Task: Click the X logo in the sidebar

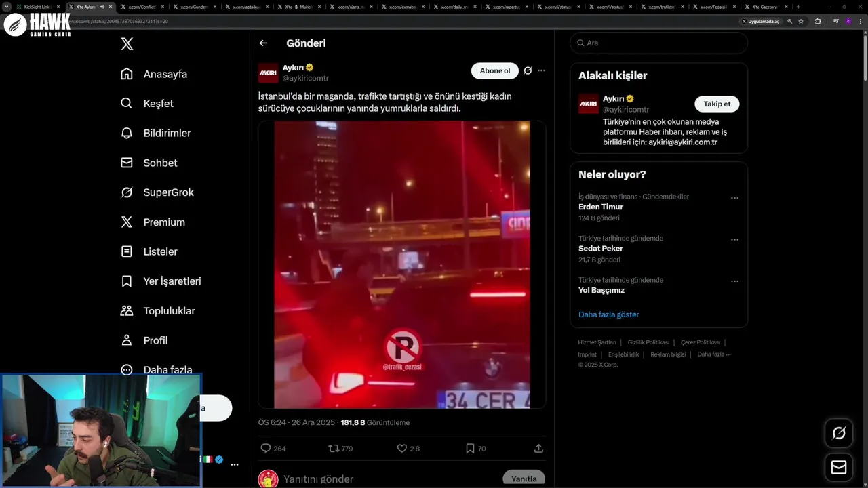Action: pyautogui.click(x=127, y=44)
